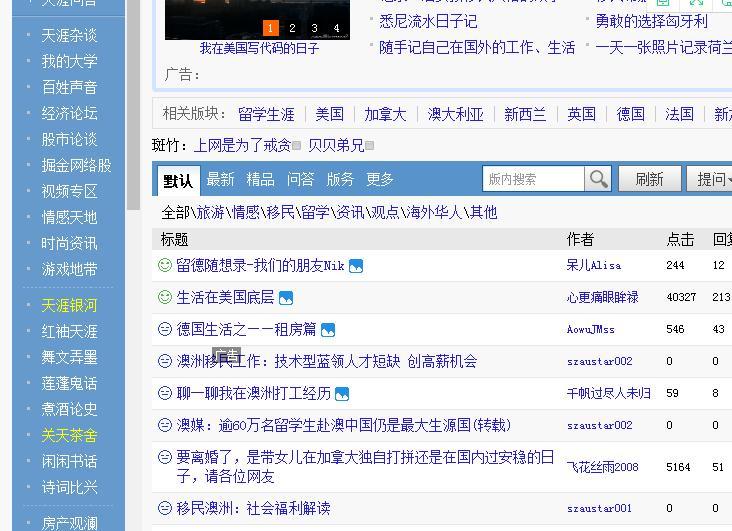
Task: Open caption link 我在美国写代码的日子
Action: (x=260, y=48)
